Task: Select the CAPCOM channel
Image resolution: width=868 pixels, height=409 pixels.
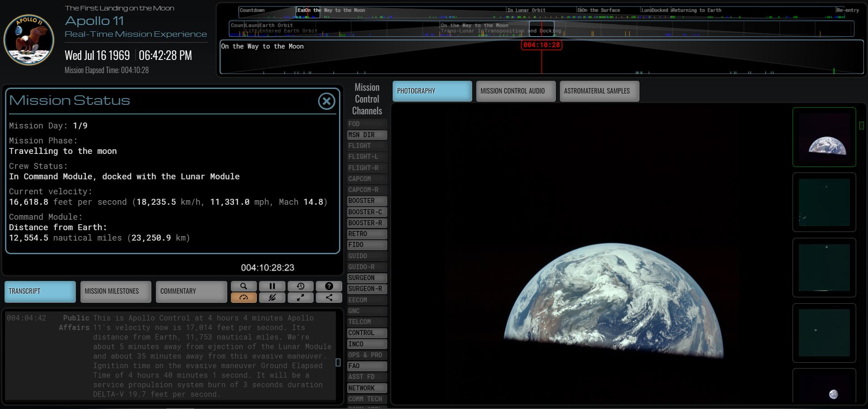Action: [x=367, y=179]
